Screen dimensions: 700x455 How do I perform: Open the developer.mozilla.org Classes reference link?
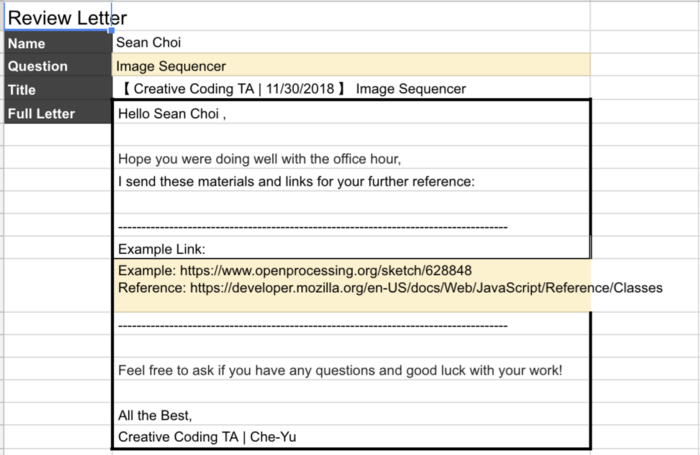coord(426,288)
